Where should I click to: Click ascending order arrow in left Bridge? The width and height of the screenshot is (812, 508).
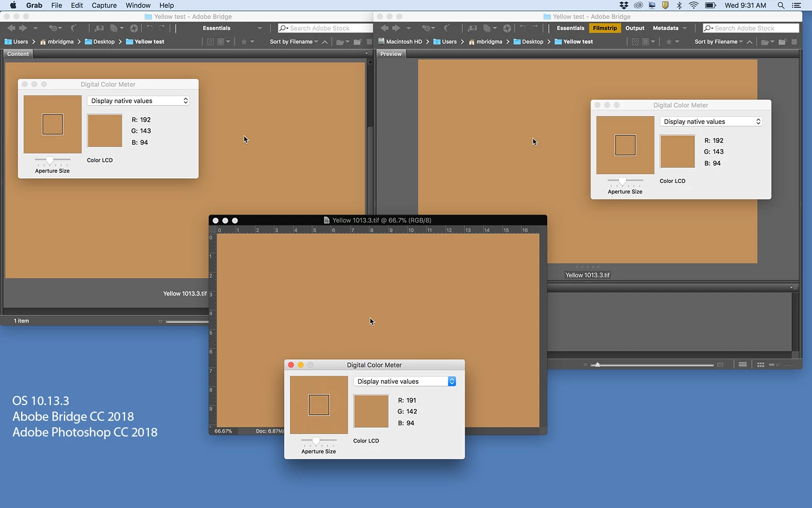325,42
